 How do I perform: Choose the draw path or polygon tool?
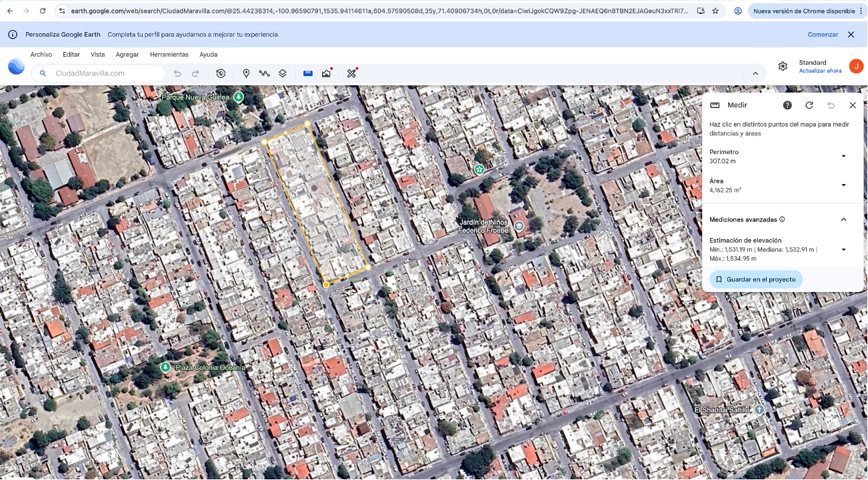pyautogui.click(x=264, y=73)
